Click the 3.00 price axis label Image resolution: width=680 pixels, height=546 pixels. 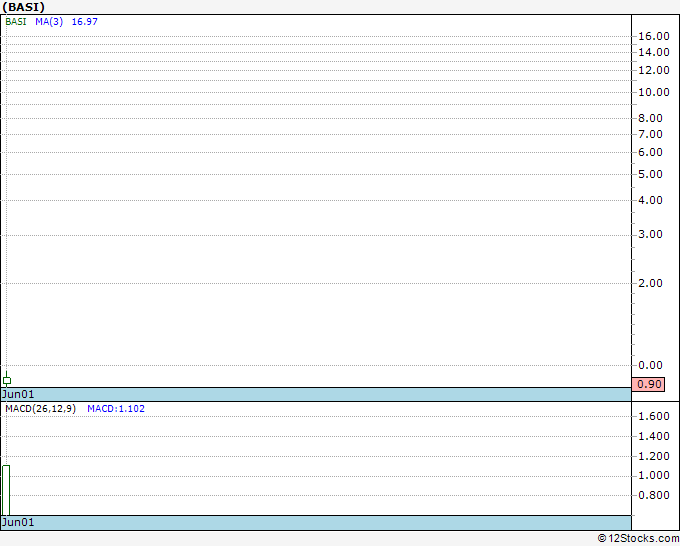pos(651,235)
